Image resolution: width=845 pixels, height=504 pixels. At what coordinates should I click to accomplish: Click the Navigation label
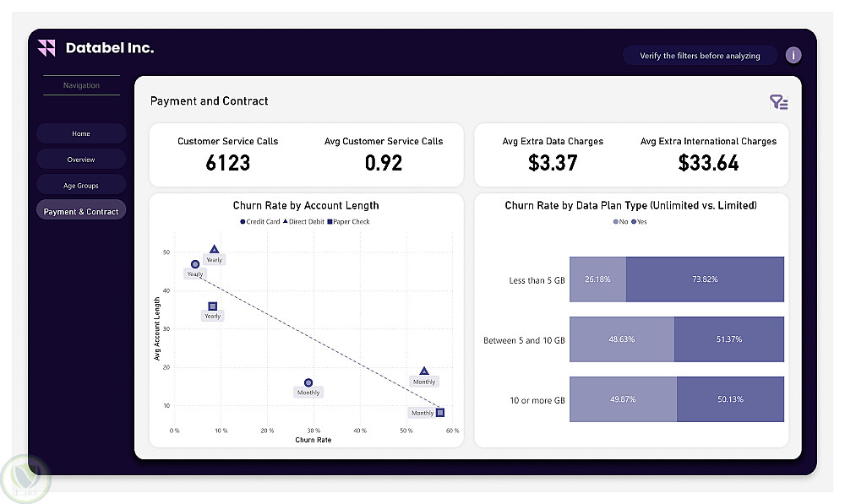click(x=81, y=85)
